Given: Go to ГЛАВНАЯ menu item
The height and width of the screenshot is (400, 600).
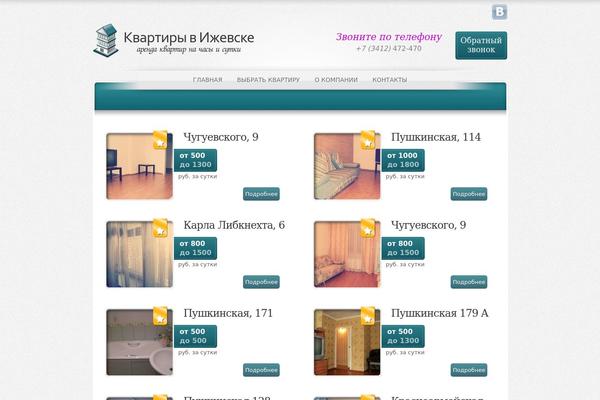Looking at the screenshot, I should [x=207, y=80].
